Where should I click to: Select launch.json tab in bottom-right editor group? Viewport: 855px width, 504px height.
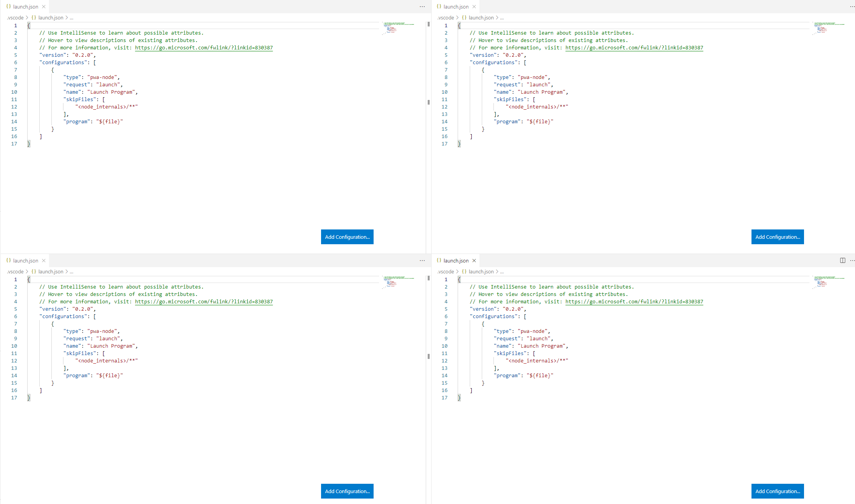(x=456, y=261)
